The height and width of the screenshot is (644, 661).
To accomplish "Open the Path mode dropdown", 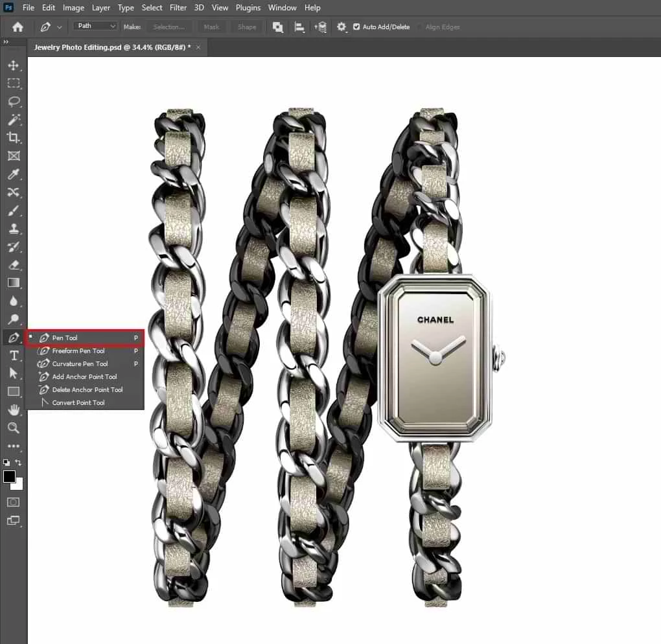I will [95, 26].
